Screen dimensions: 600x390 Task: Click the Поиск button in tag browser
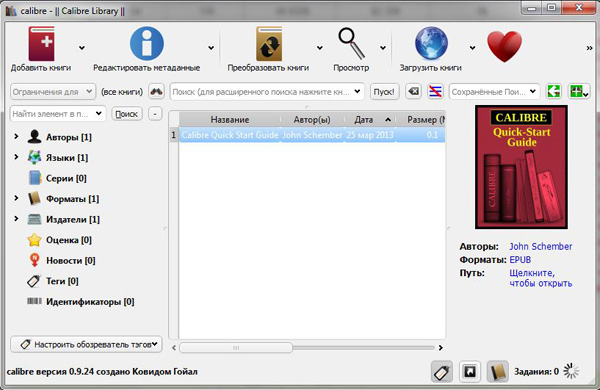tap(127, 114)
